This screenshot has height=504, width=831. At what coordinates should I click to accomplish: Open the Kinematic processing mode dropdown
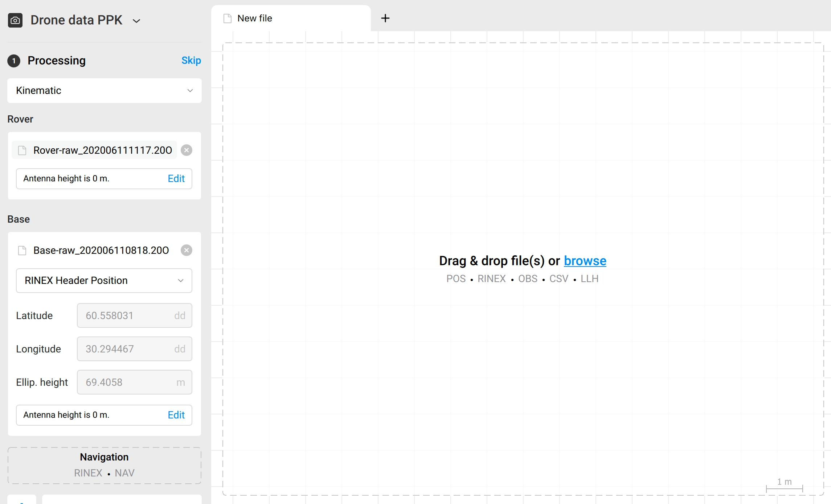pos(105,91)
